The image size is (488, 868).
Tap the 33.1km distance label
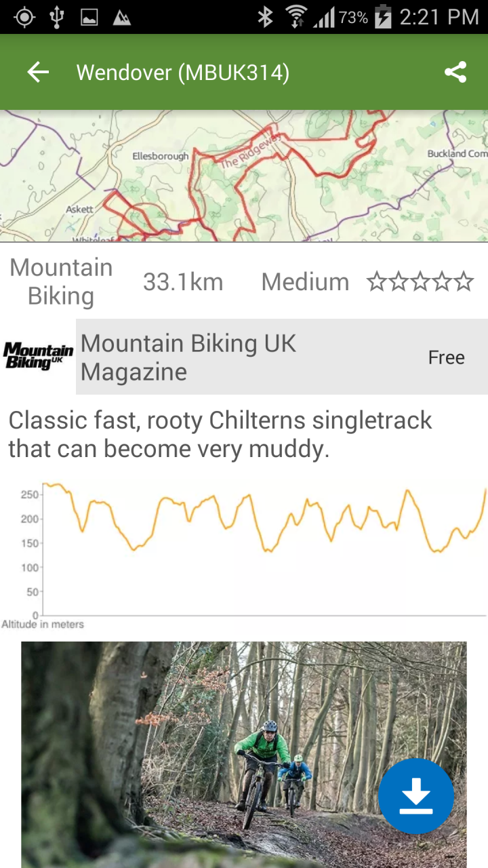tap(183, 282)
